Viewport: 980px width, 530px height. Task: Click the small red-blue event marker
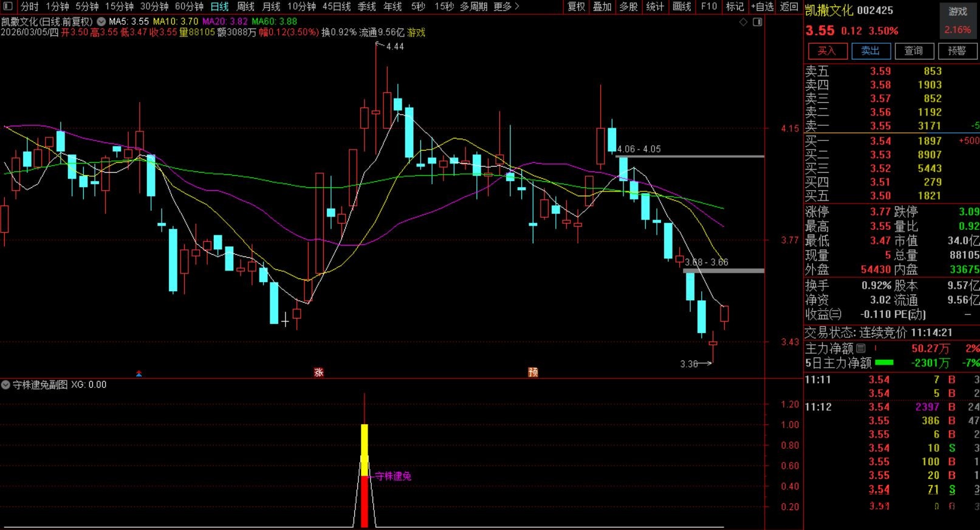[139, 373]
